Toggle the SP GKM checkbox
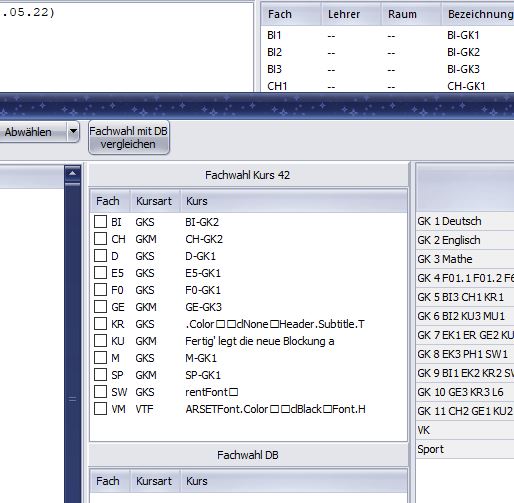 [x=100, y=375]
